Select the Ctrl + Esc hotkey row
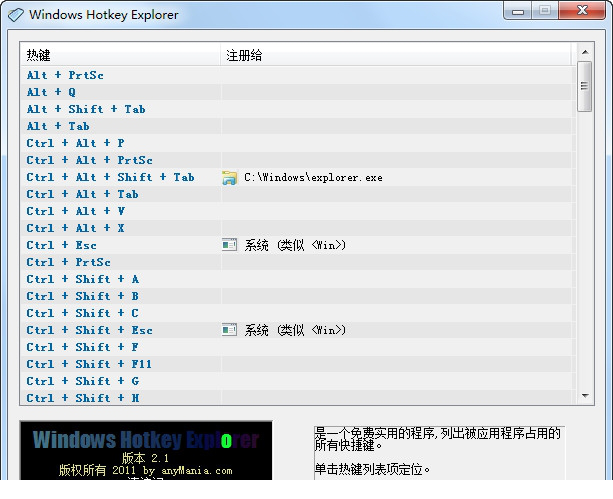Image resolution: width=613 pixels, height=499 pixels. click(x=298, y=245)
